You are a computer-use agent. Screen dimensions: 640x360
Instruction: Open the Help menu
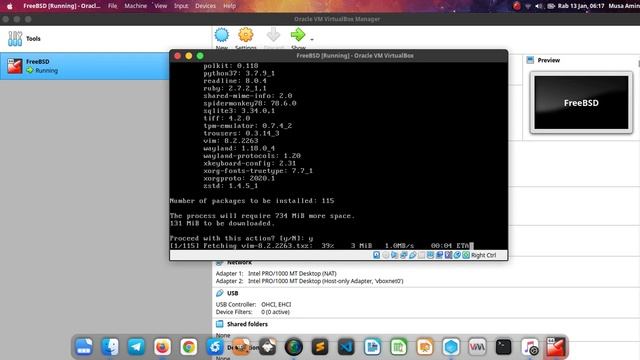click(x=229, y=6)
